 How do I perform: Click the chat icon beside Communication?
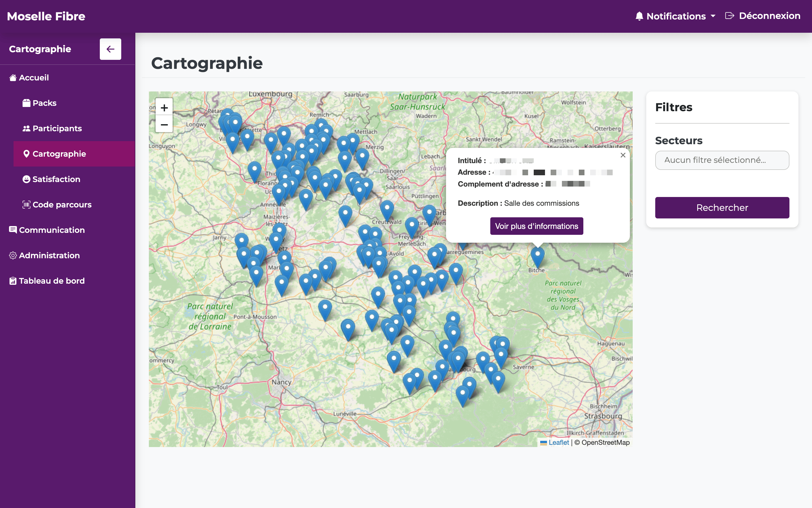coord(13,230)
